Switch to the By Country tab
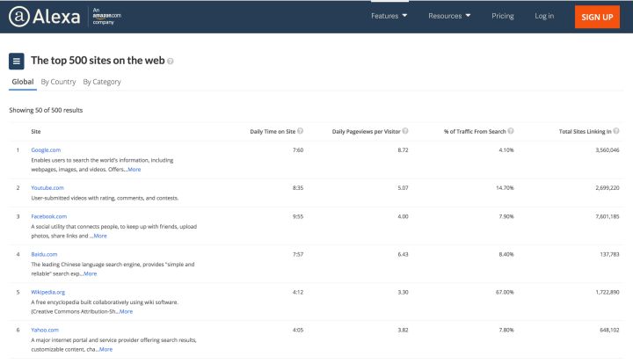Viewport: 633px width, 364px height. [x=58, y=82]
